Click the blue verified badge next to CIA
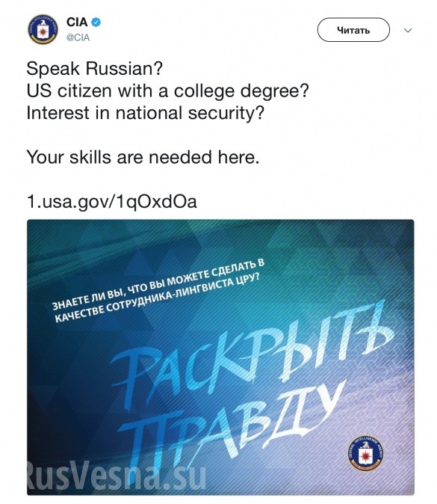 [96, 22]
